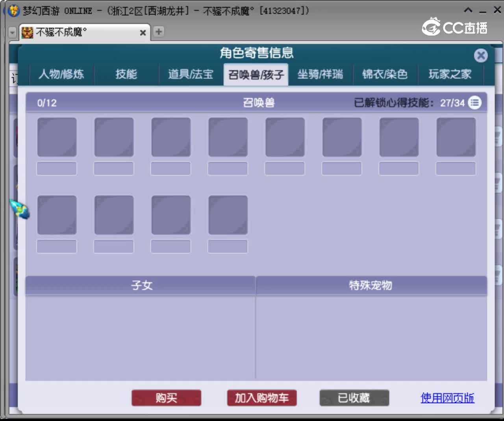Collapse the window with the up chevron
The width and height of the screenshot is (504, 421).
(x=468, y=10)
